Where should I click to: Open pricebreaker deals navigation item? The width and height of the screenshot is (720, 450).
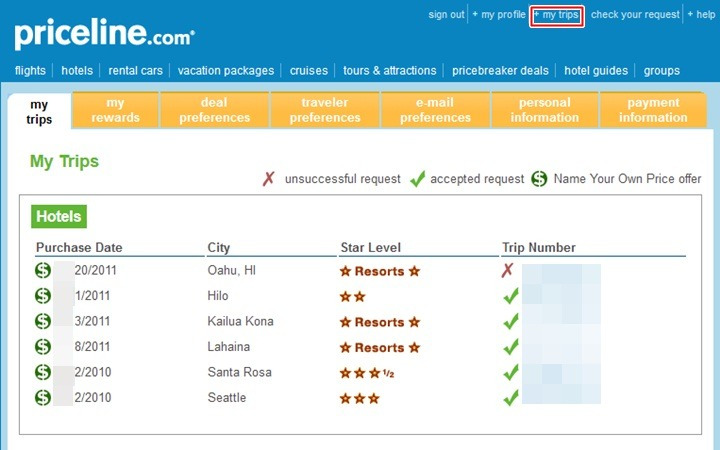[x=500, y=71]
